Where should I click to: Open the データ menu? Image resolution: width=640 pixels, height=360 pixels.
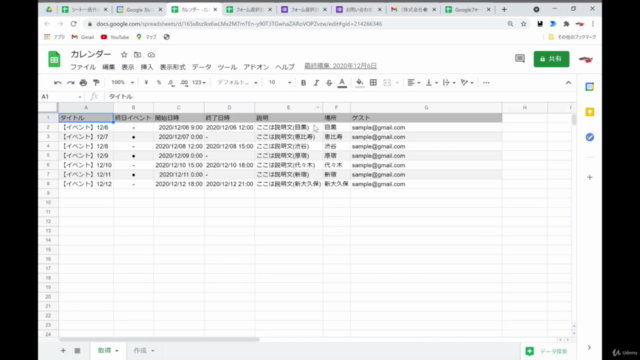click(x=202, y=67)
